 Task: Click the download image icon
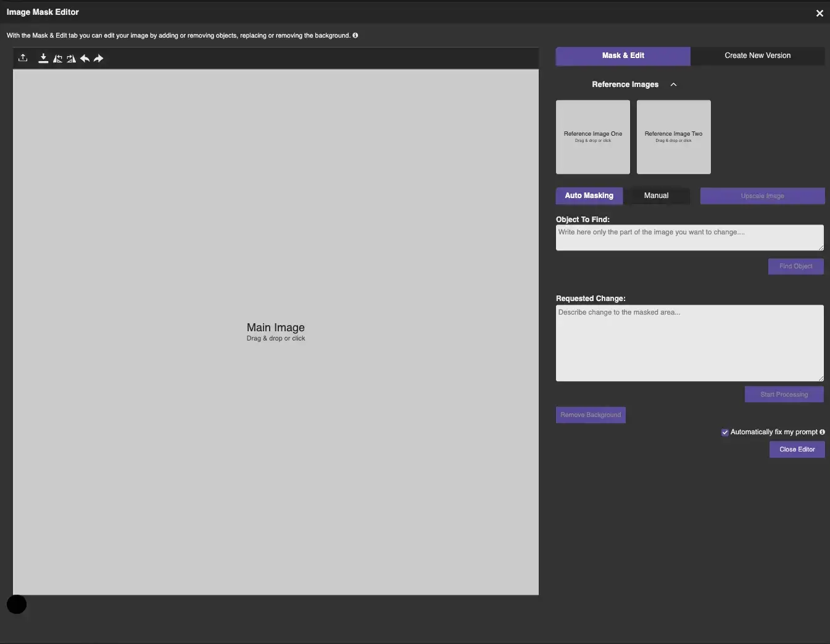pyautogui.click(x=43, y=59)
